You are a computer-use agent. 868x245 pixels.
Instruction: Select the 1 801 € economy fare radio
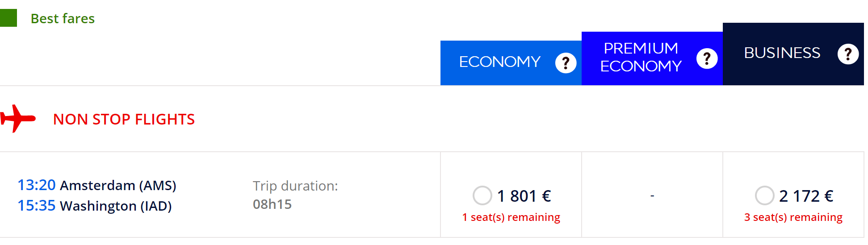click(482, 195)
